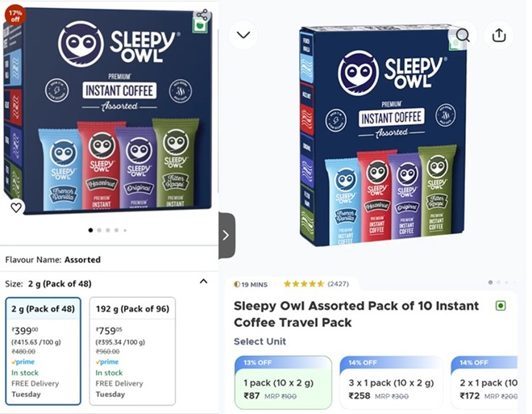Choose the 2 x 1 pack unit at ₹172
Image resolution: width=532 pixels, height=414 pixels.
(484, 382)
